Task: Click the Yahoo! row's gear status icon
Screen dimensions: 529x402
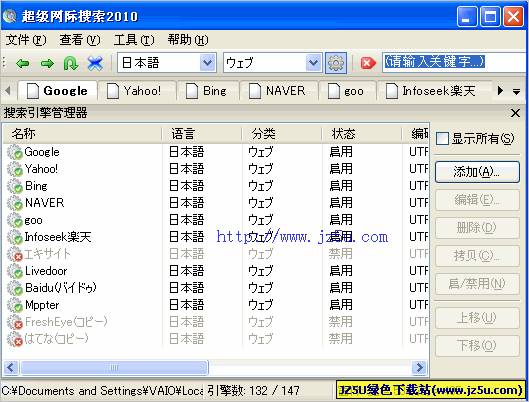Action: click(15, 169)
